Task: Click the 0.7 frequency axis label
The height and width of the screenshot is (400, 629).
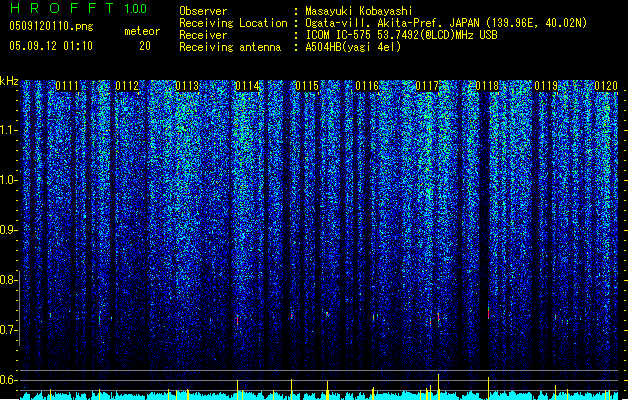Action: coord(8,330)
